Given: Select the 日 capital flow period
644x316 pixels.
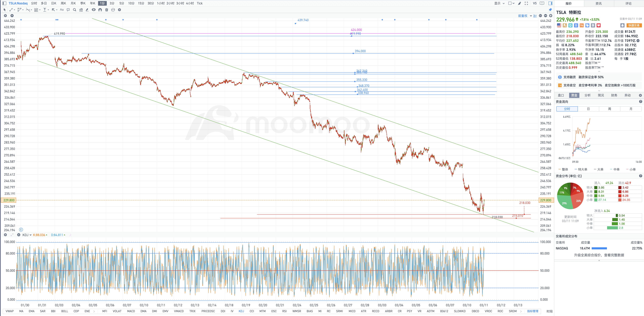Looking at the screenshot, I should pyautogui.click(x=588, y=109).
